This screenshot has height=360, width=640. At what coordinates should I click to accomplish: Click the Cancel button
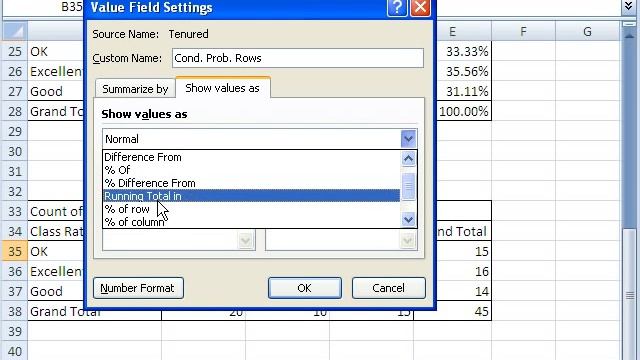tap(389, 288)
